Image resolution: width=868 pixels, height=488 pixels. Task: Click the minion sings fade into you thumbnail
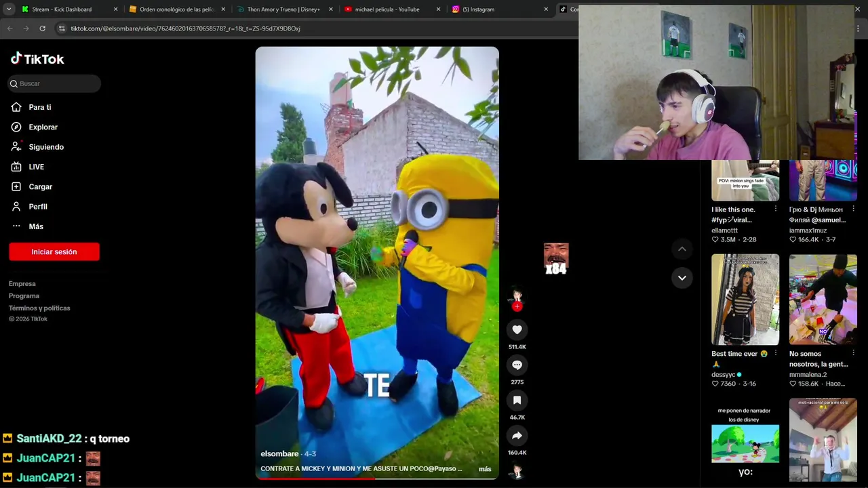coord(745,180)
